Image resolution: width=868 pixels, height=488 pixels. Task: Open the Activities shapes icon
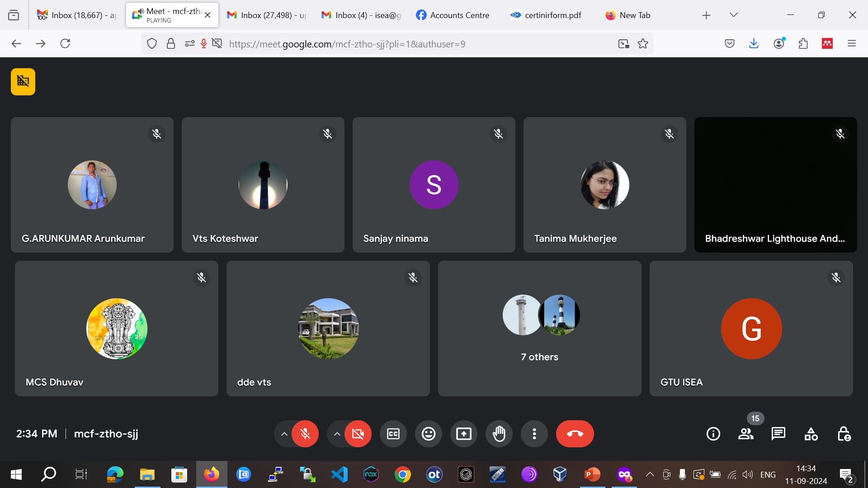[x=811, y=434]
